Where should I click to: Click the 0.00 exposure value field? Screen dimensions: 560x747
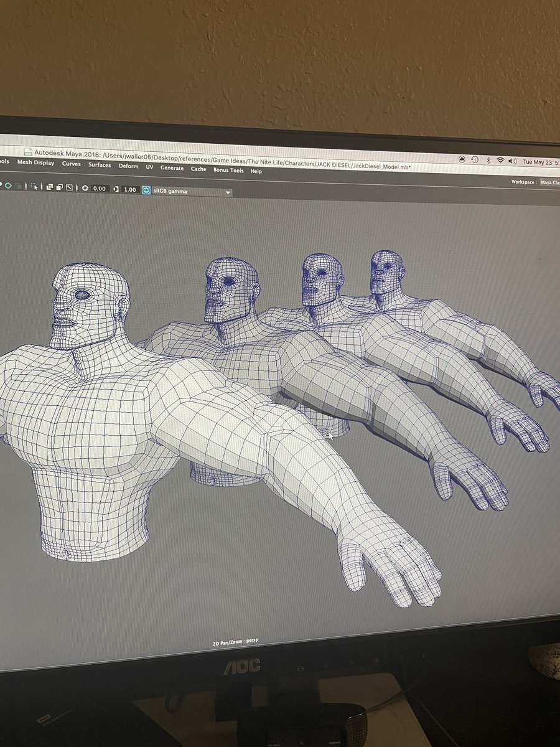click(x=100, y=188)
